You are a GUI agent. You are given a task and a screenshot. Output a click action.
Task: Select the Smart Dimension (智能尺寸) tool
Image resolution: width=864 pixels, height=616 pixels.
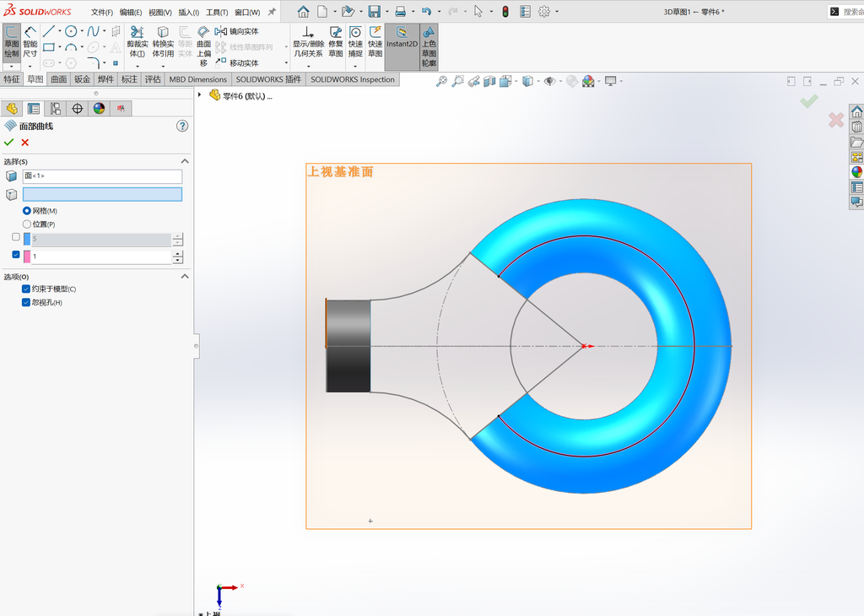click(x=30, y=42)
